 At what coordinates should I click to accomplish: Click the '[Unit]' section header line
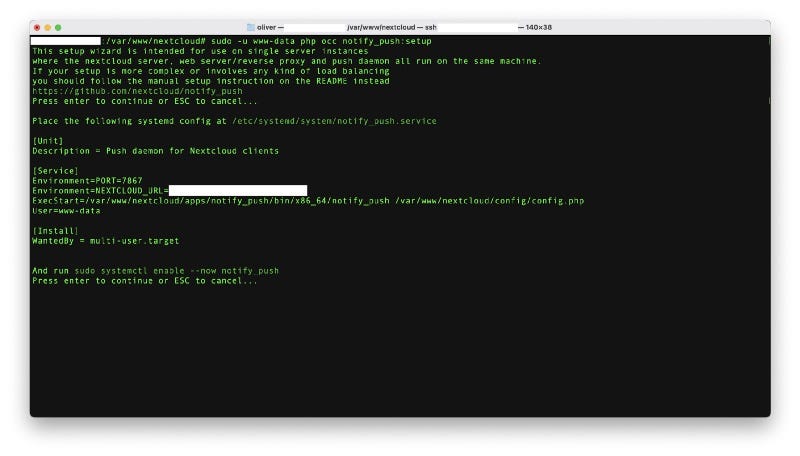[x=48, y=141]
